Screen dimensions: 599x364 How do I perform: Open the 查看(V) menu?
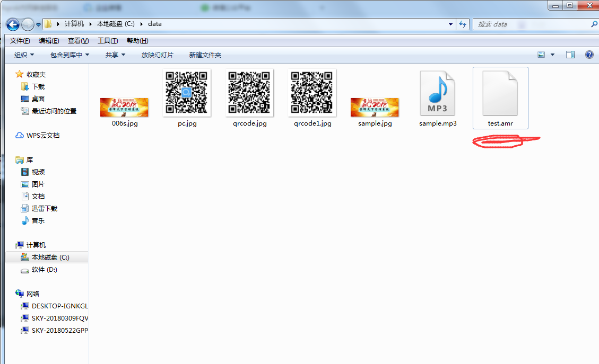pos(79,41)
